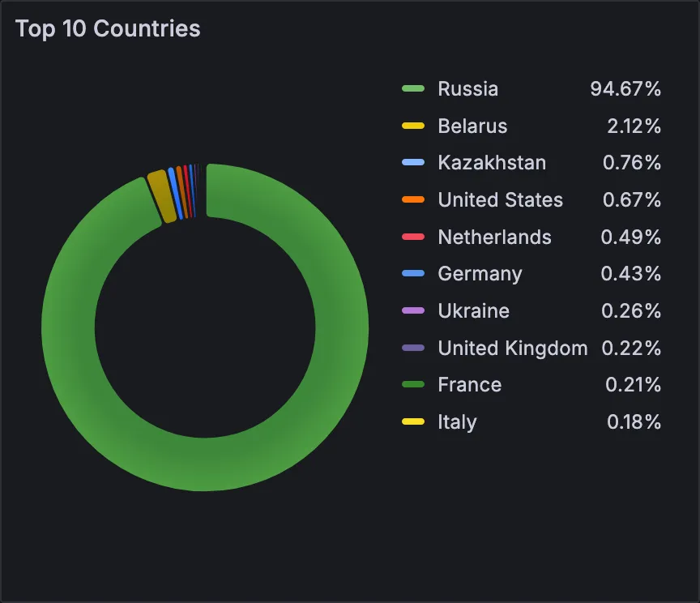Screen dimensions: 700x603
Task: Click the purple Ukraine legend marker
Action: (415, 310)
